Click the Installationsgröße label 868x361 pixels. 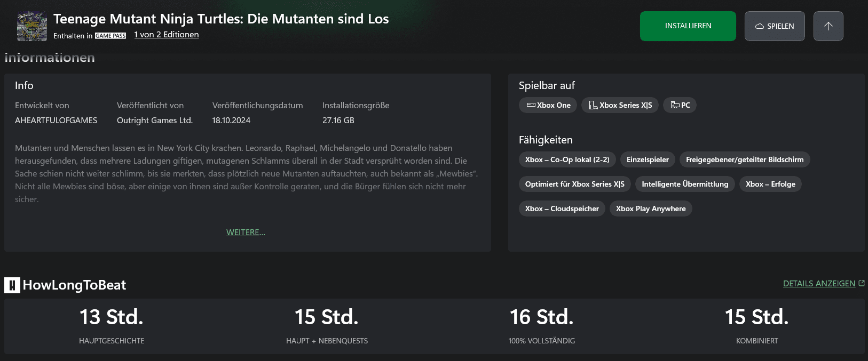click(356, 106)
